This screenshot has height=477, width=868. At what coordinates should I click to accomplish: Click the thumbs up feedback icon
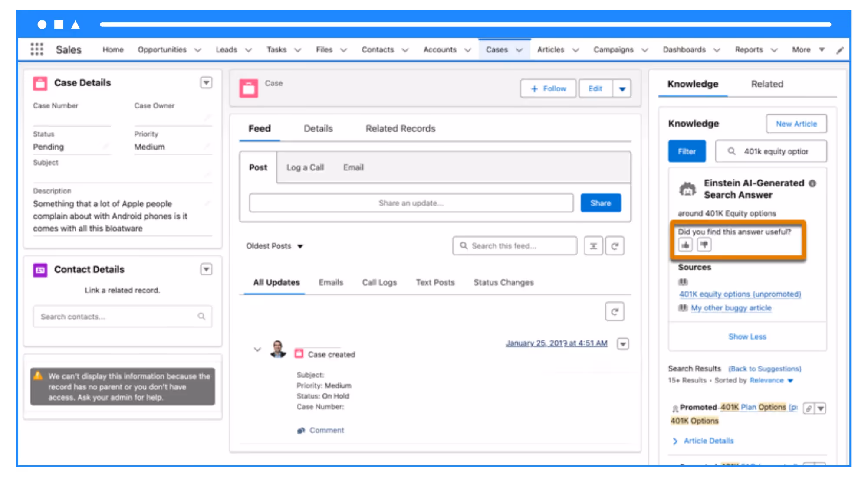[685, 245]
